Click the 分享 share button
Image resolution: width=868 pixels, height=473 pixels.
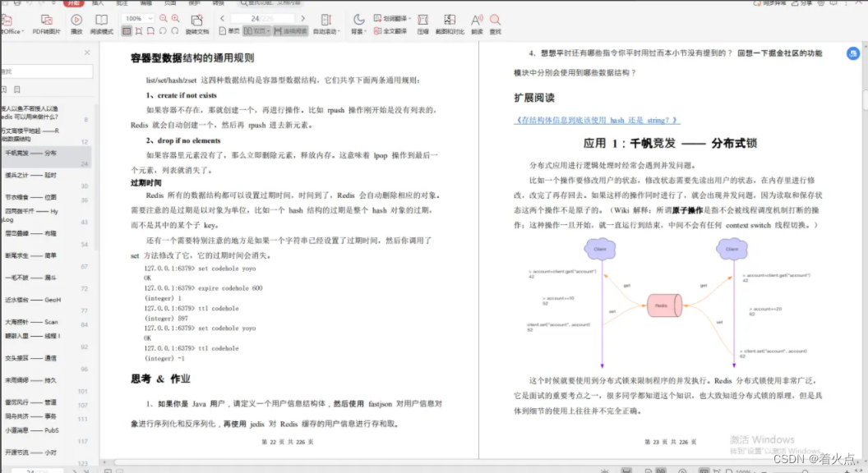[x=803, y=2]
